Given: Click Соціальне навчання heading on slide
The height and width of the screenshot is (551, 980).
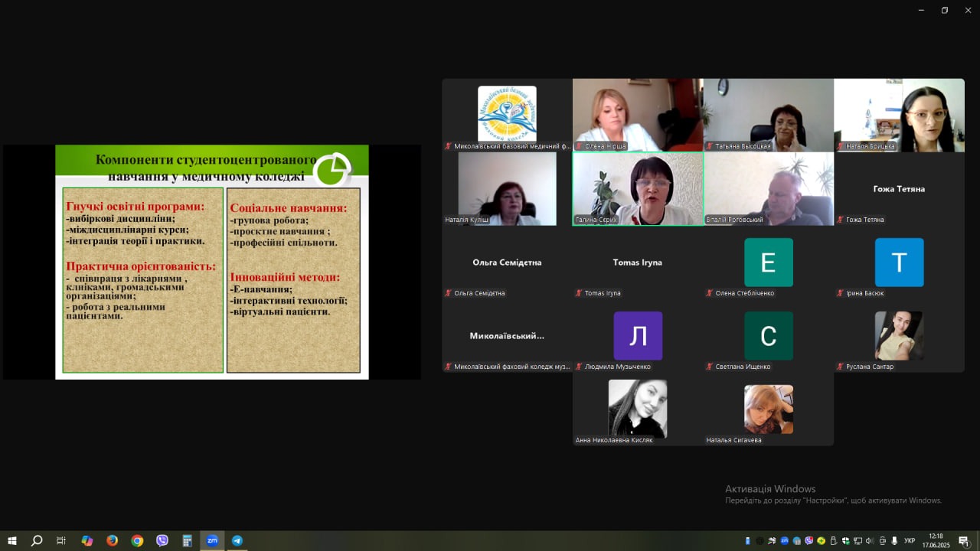Looking at the screenshot, I should tap(289, 208).
